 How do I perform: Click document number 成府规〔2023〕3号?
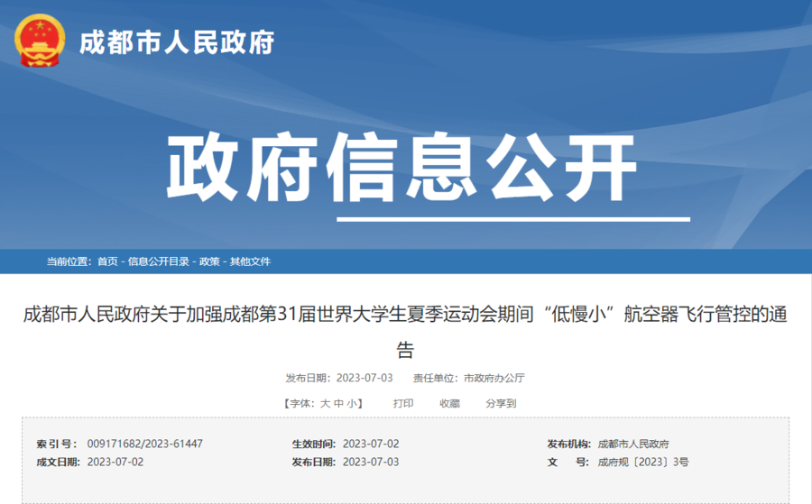[643, 462]
